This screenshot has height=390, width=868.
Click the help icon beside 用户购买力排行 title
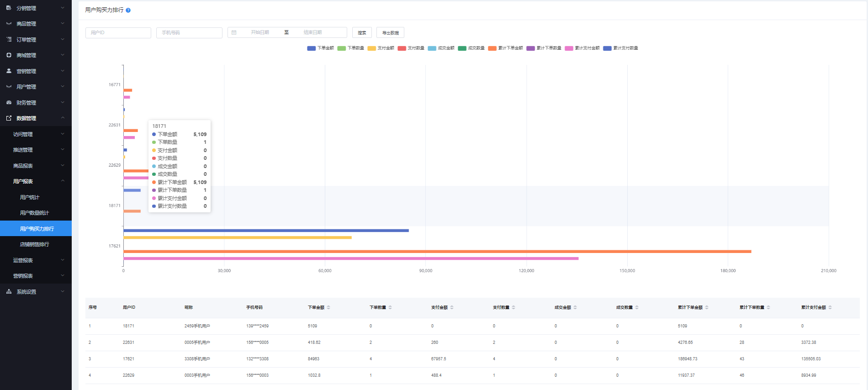128,11
